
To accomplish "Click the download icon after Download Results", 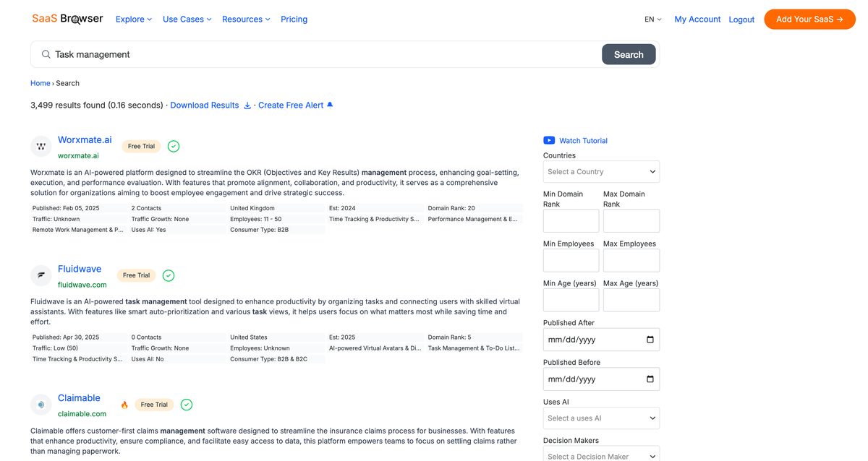I will click(247, 105).
